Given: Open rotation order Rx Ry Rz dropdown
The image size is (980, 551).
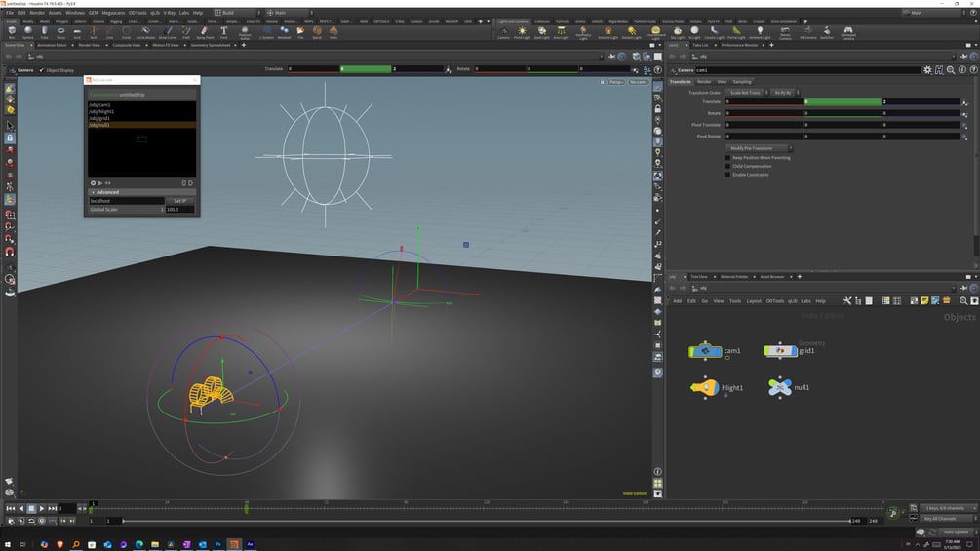Looking at the screenshot, I should (x=785, y=93).
